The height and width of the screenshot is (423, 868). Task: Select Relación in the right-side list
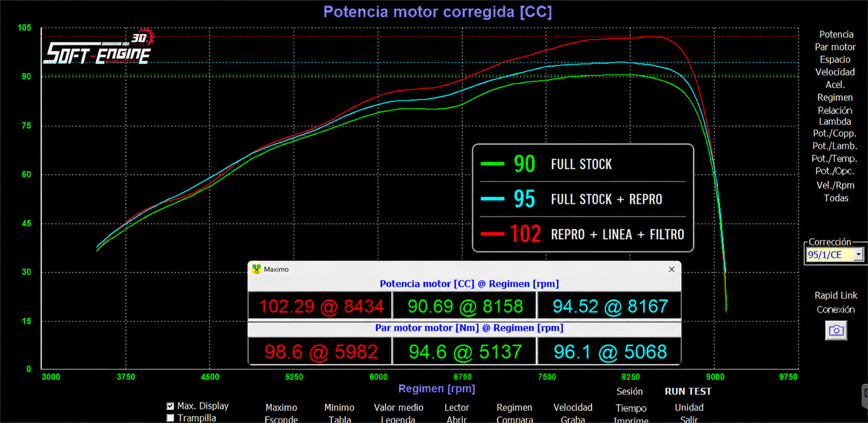tap(835, 110)
